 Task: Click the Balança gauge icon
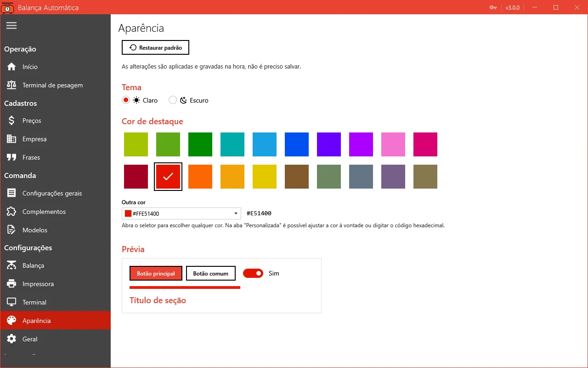(11, 265)
